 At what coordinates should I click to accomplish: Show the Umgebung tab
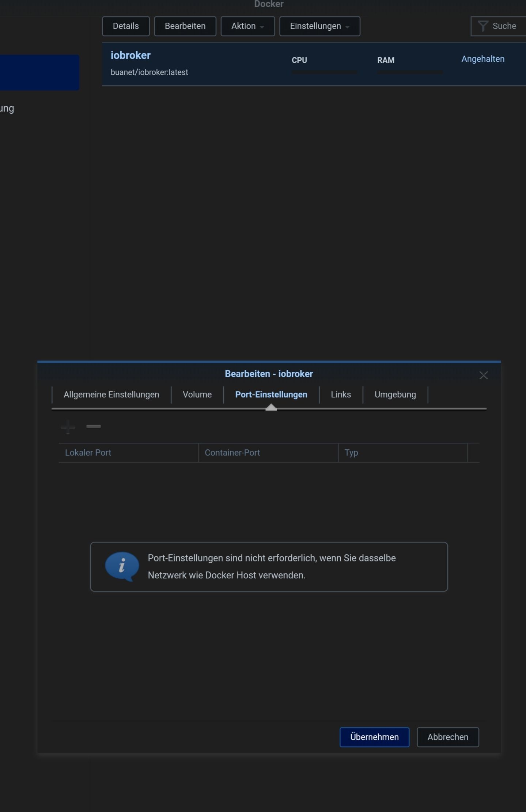coord(396,395)
